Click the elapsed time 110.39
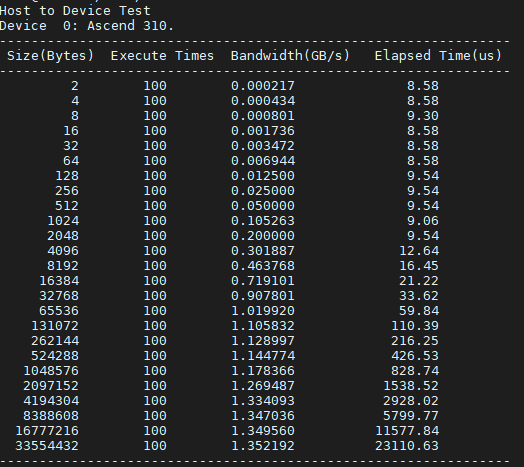This screenshot has width=524, height=467. [x=415, y=326]
